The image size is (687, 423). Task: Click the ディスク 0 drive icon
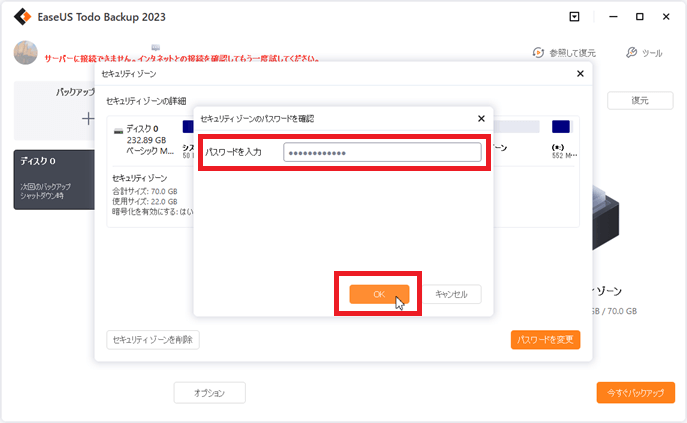[120, 130]
